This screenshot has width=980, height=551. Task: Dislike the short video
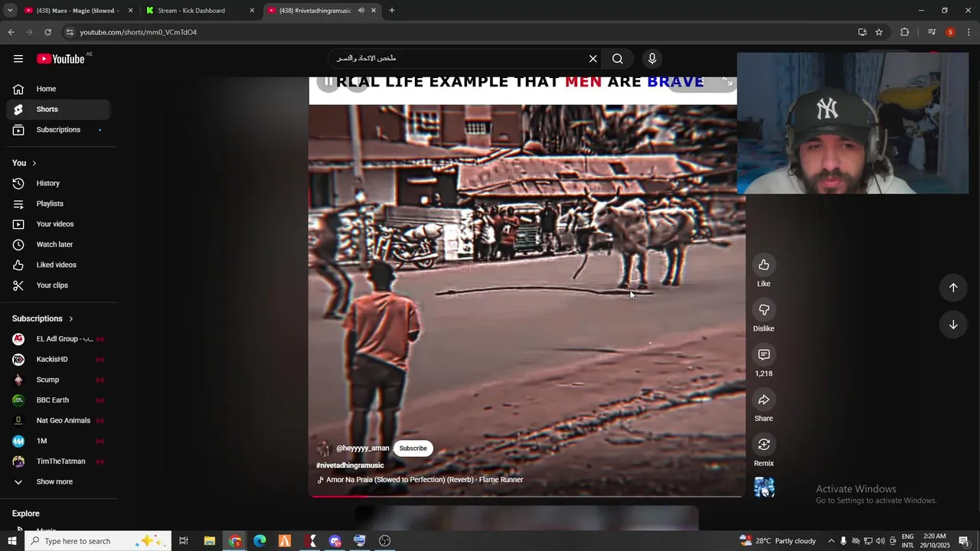[763, 310]
